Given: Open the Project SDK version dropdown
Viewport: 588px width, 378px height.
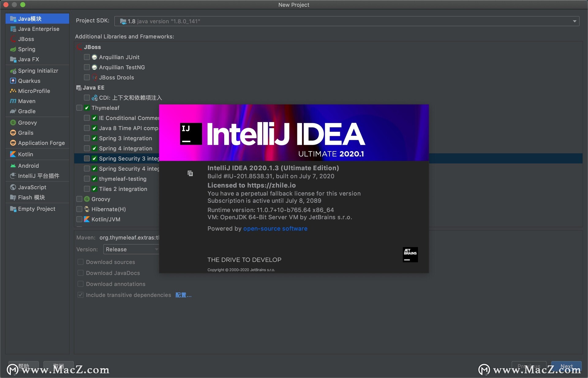Looking at the screenshot, I should pyautogui.click(x=576, y=21).
